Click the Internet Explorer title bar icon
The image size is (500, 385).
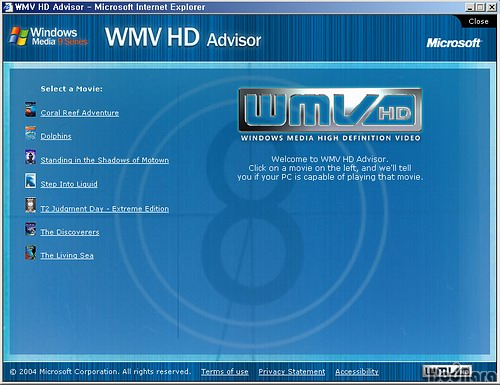tap(8, 7)
